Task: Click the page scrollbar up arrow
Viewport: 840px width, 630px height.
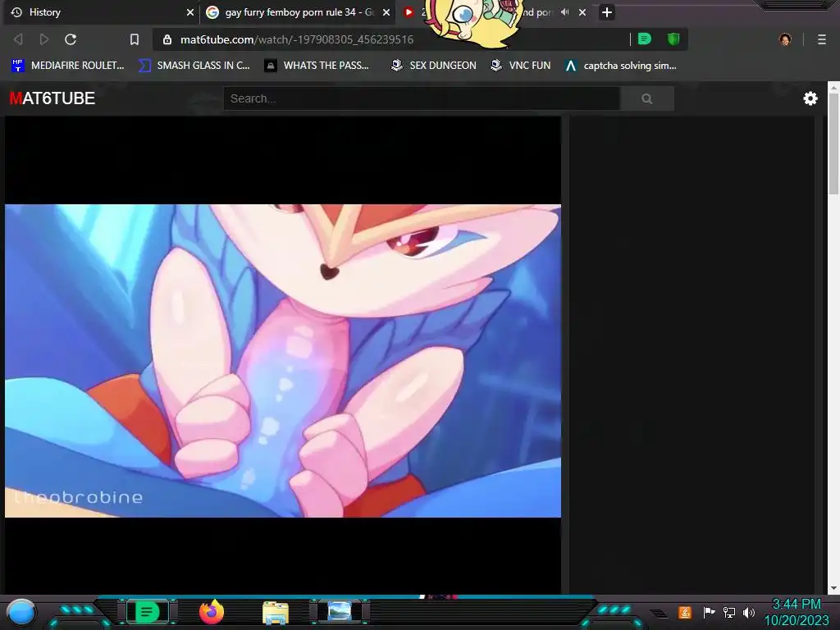Action: point(833,86)
